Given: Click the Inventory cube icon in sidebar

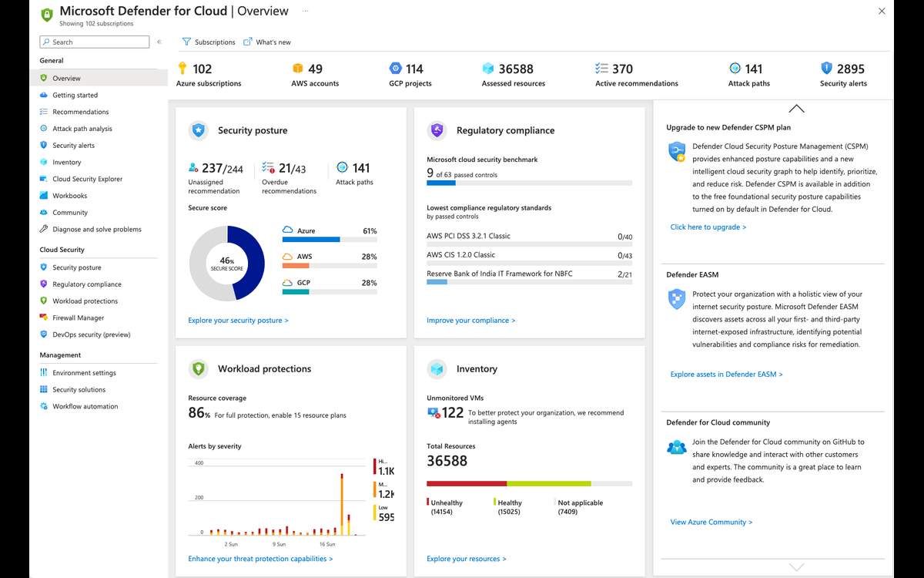Looking at the screenshot, I should click(44, 162).
